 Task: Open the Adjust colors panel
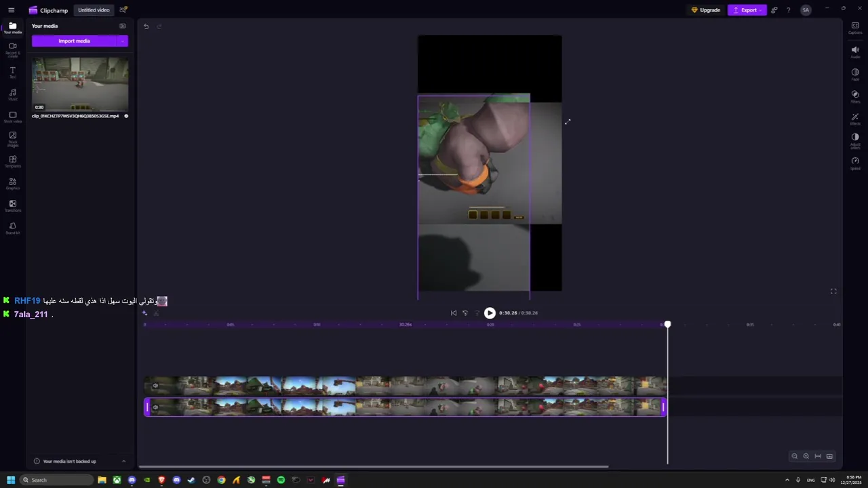[x=855, y=141]
